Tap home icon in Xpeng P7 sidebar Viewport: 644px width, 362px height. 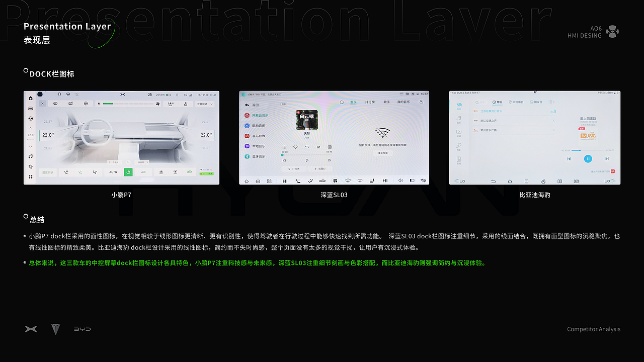[x=30, y=98]
